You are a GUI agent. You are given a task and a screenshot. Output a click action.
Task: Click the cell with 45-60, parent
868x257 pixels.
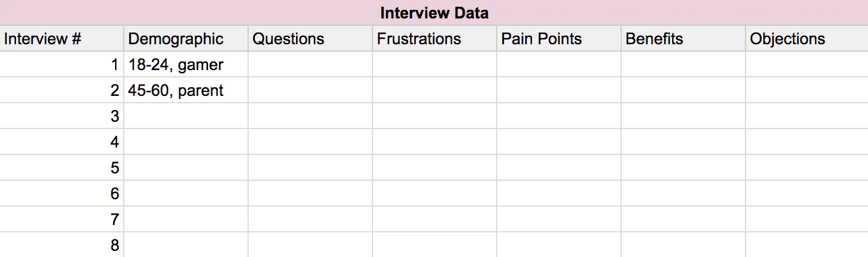[186, 90]
